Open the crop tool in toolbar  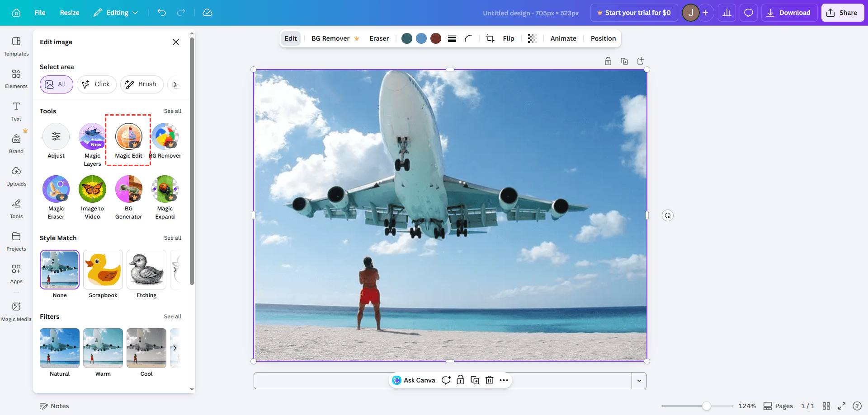pyautogui.click(x=490, y=38)
